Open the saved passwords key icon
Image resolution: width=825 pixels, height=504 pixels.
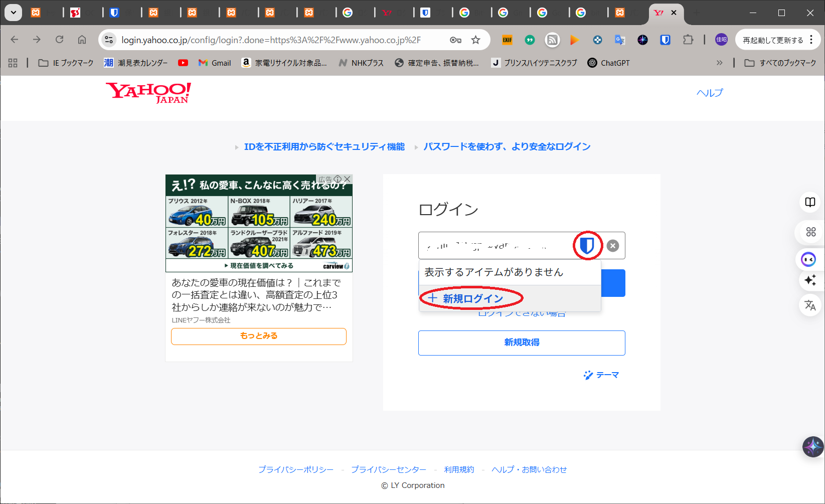(455, 40)
